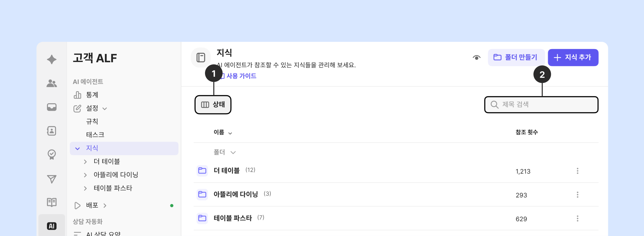
Task: Click the sparkle icon atop the sidebar
Action: pyautogui.click(x=52, y=59)
